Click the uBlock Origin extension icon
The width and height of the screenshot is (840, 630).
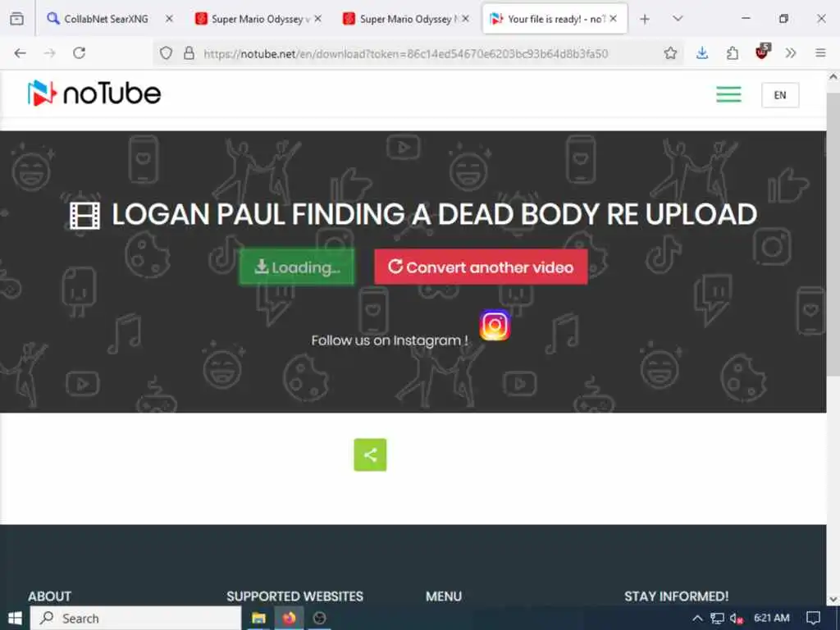[762, 52]
